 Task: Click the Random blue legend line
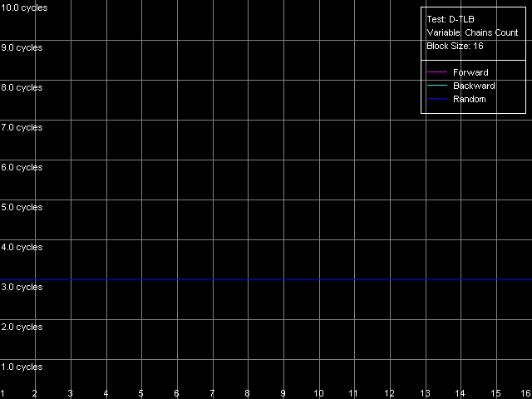click(437, 99)
